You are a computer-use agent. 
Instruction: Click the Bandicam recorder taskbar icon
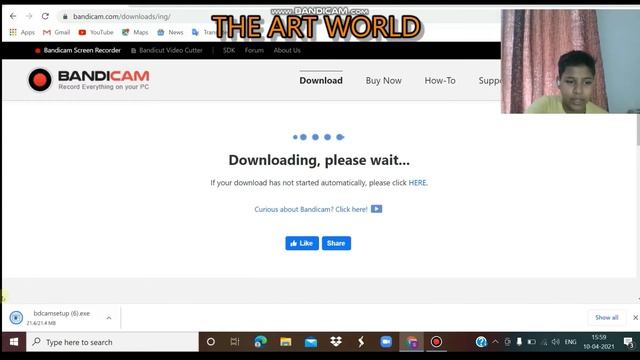[436, 342]
